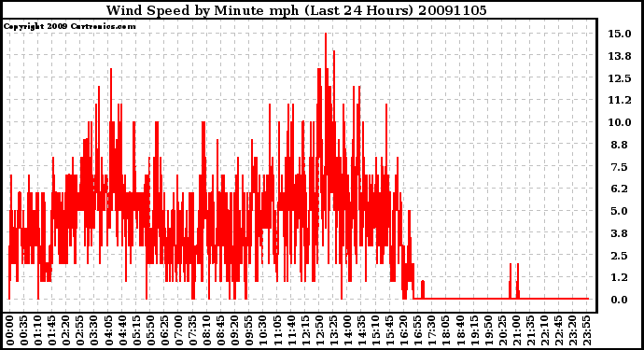Viewport: 644px width, 350px height.
Task: Click the 09:55 time label
Action: [249, 330]
